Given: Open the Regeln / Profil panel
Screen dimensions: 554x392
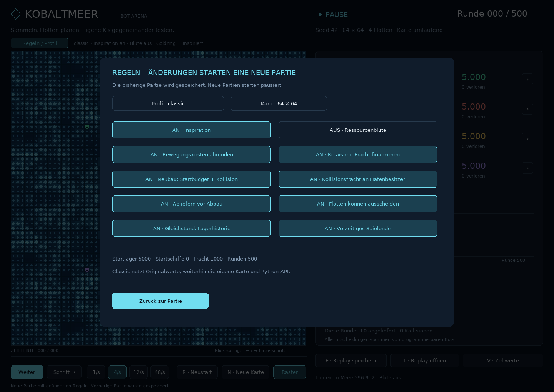Looking at the screenshot, I should coord(40,43).
